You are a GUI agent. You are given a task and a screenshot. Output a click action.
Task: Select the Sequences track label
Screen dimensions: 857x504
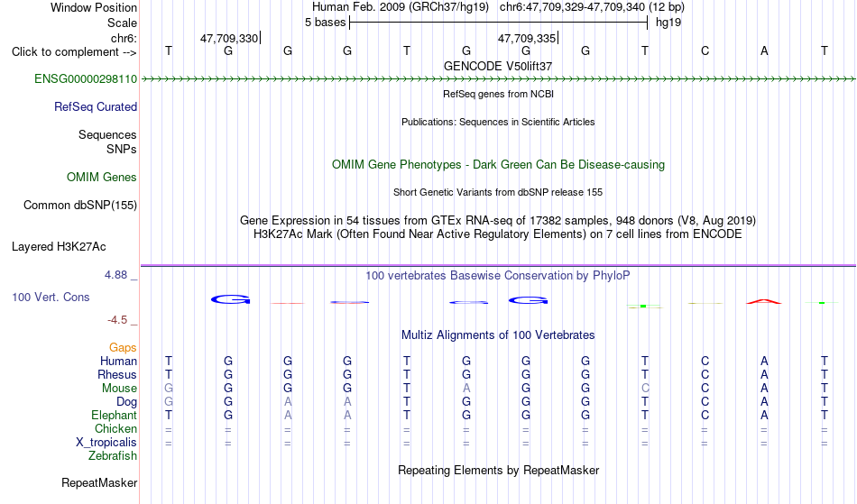(x=107, y=134)
